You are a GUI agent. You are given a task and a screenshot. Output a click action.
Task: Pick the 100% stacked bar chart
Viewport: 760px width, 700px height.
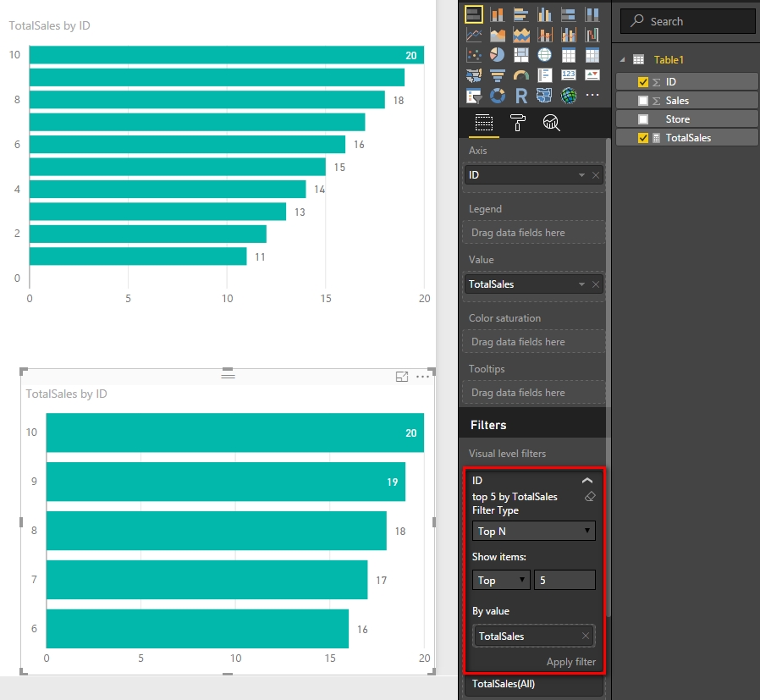569,14
